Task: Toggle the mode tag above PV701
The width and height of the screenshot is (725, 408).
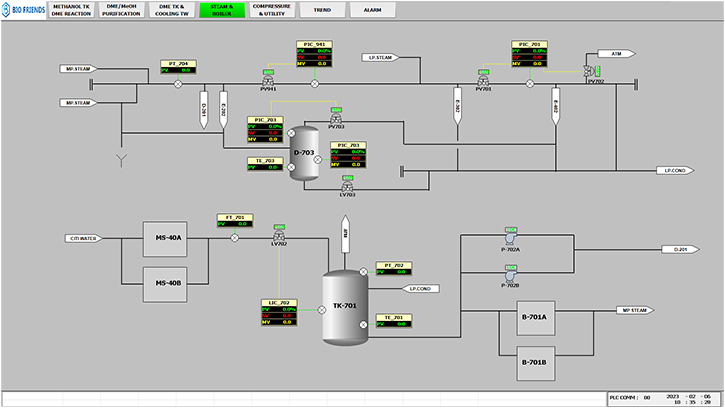Action: (x=483, y=72)
